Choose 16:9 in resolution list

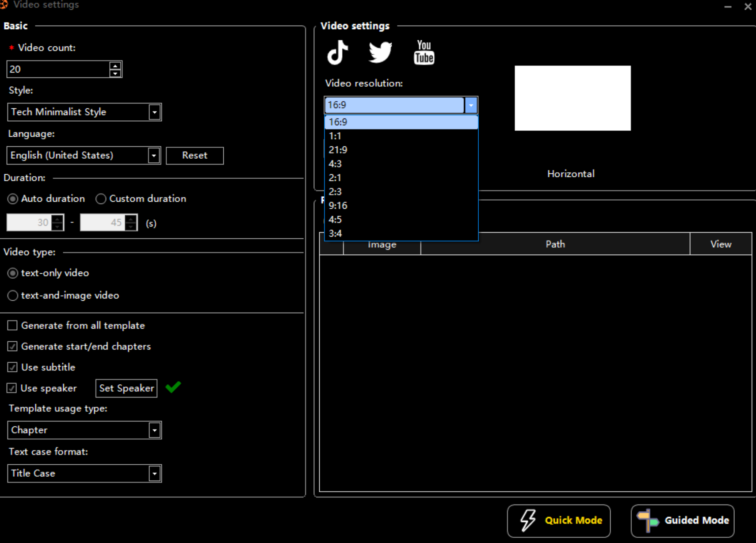[401, 122]
